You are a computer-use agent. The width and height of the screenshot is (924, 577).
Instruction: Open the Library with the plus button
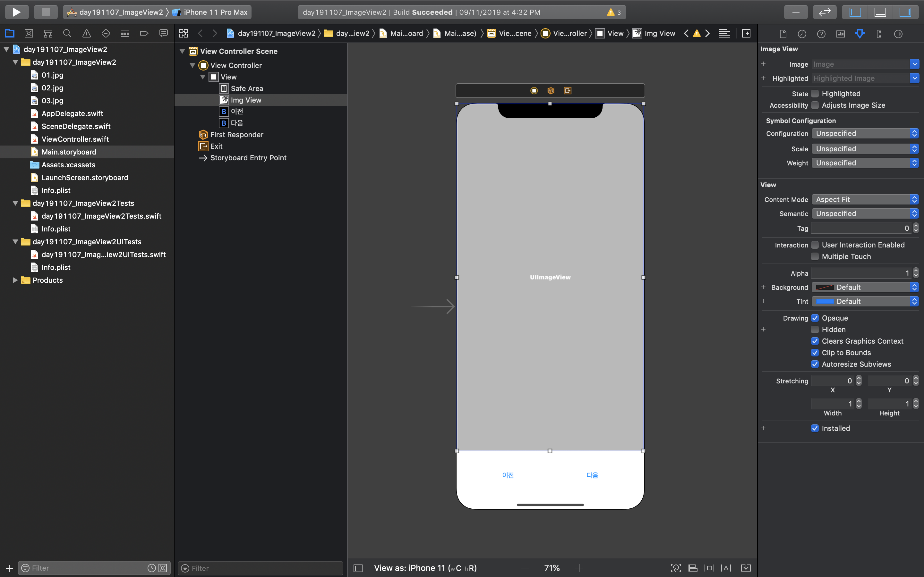click(x=795, y=12)
